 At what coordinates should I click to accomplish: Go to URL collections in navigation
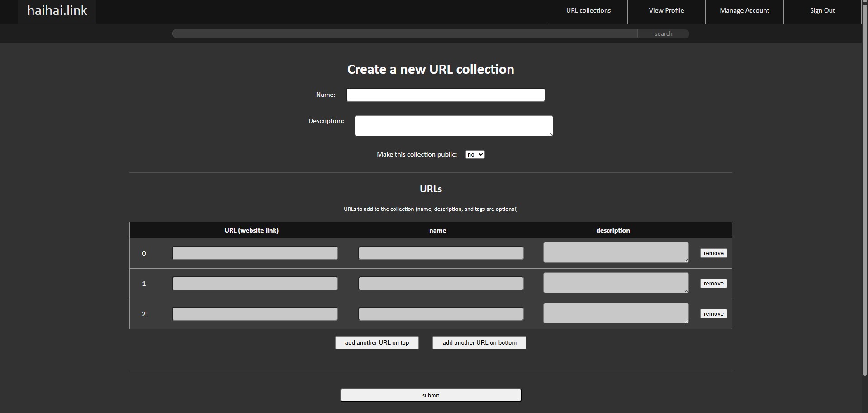[588, 11]
